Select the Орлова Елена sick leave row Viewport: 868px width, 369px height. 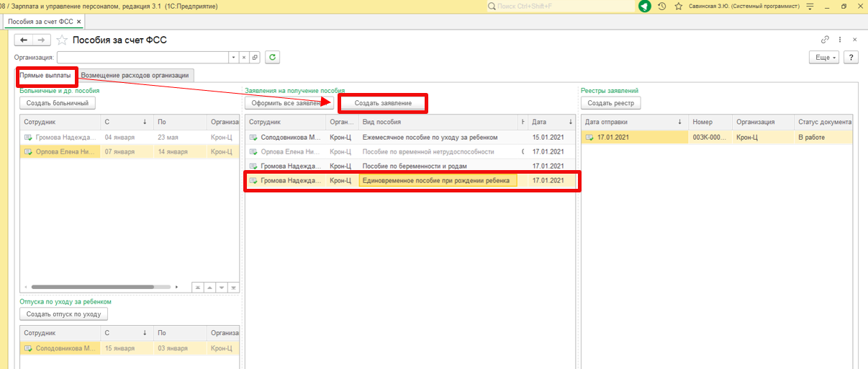pos(65,151)
